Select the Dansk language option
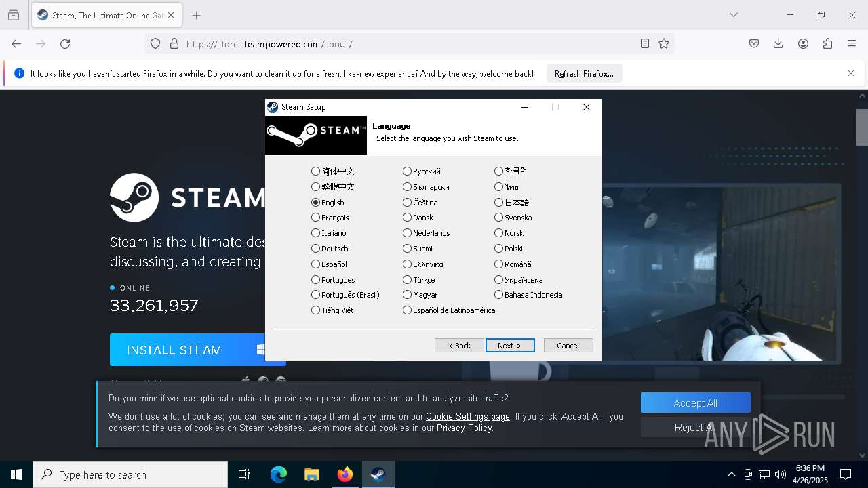Screen dimensions: 868x488 coord(418,218)
